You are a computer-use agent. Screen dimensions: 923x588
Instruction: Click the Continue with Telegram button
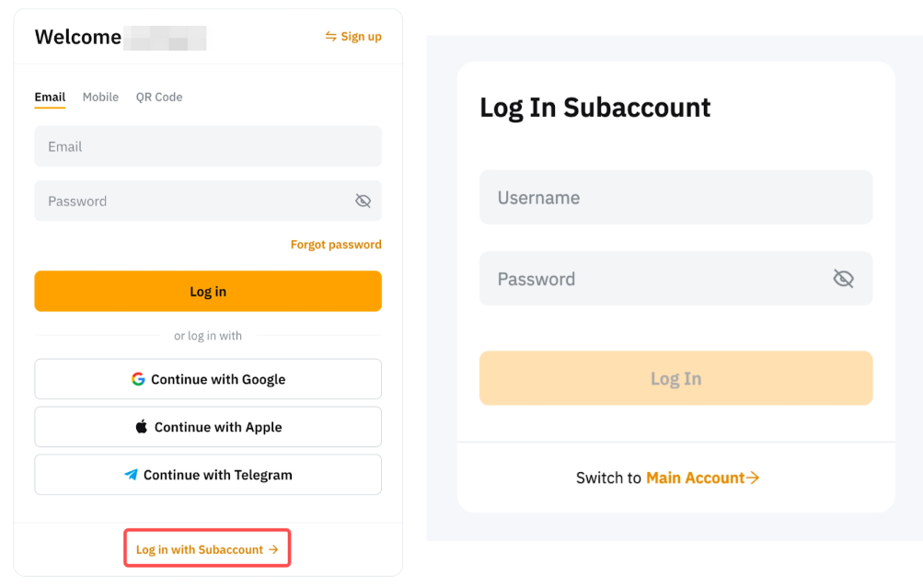[208, 475]
